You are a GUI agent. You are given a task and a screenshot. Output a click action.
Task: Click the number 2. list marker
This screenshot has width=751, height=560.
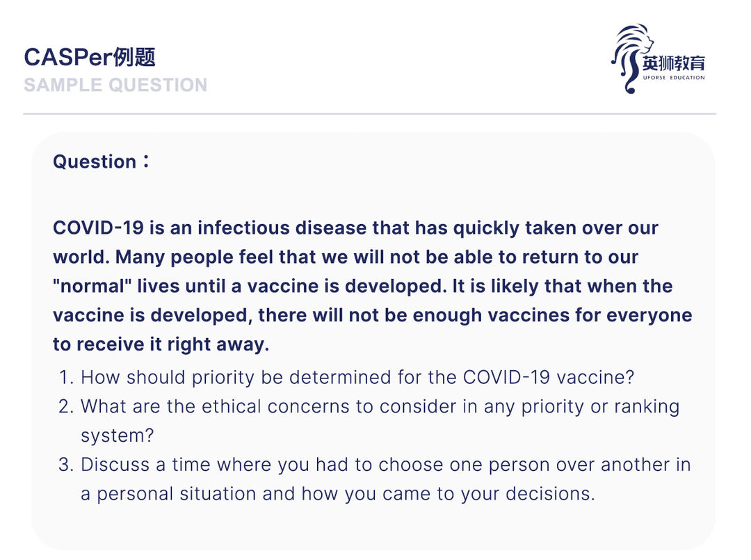click(x=66, y=407)
